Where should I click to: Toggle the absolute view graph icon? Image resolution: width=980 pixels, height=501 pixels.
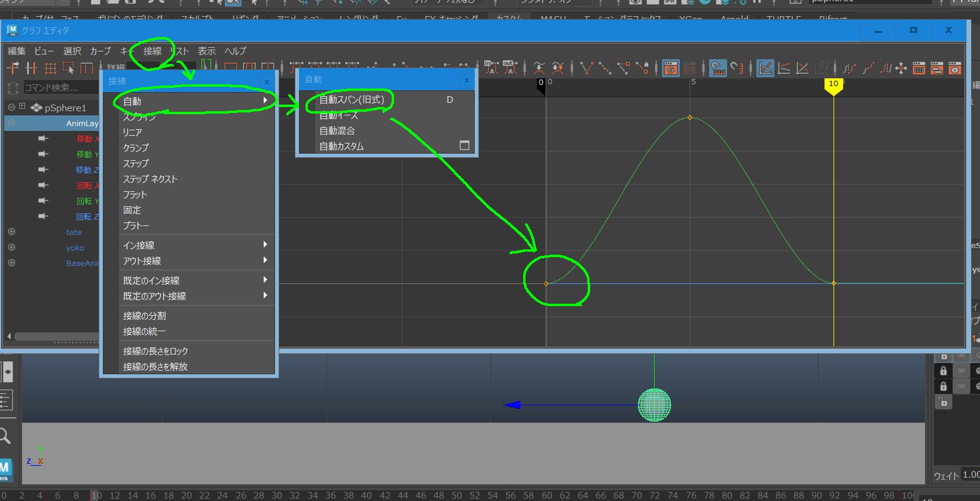(765, 68)
